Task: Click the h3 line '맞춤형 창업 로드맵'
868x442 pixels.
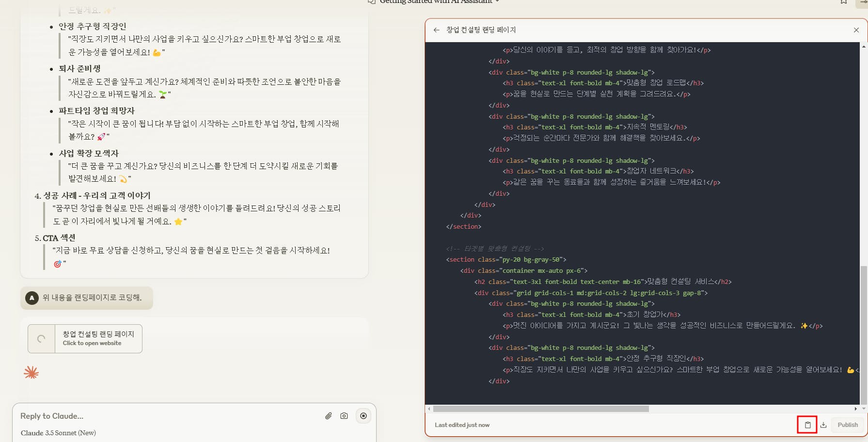Action: (603, 83)
